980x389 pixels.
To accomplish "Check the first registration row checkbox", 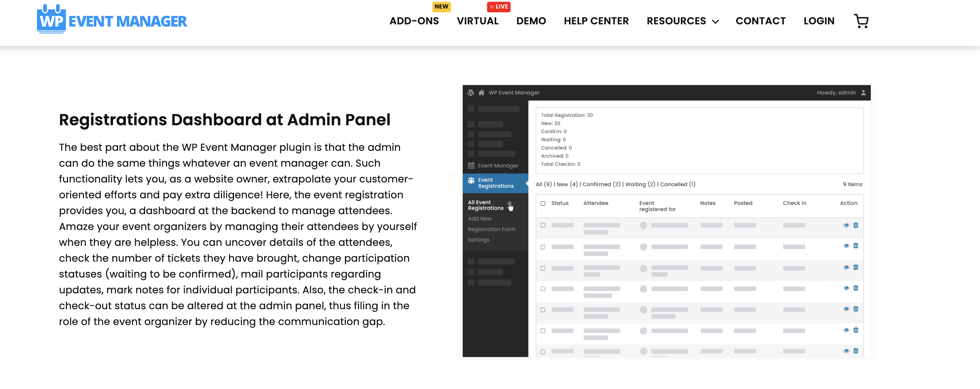I will click(543, 225).
